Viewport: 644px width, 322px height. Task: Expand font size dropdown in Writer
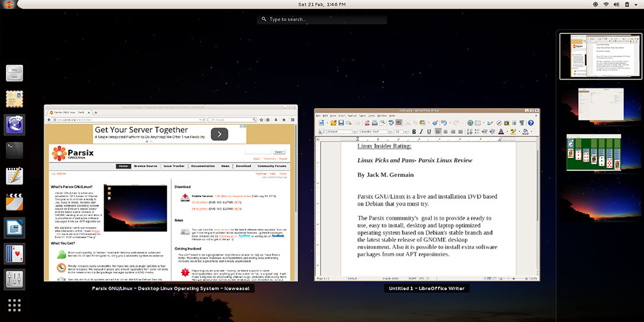pos(406,131)
